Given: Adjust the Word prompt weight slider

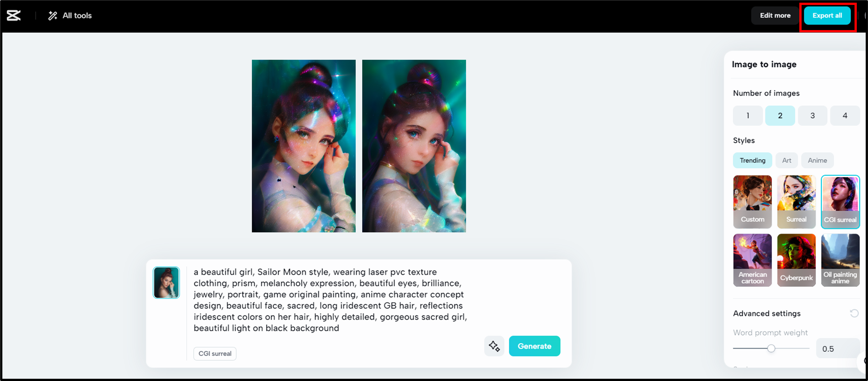Looking at the screenshot, I should 771,348.
